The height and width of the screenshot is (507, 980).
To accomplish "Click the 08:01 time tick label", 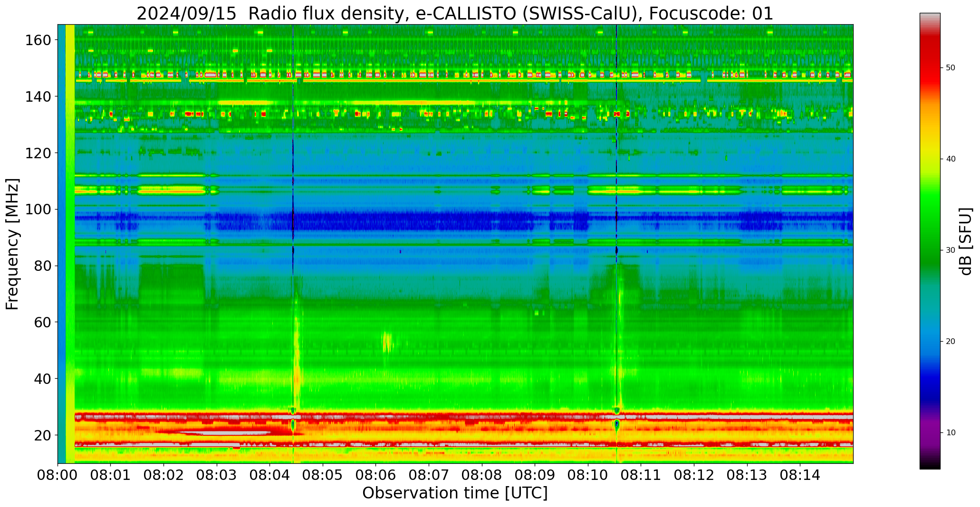I will [x=111, y=475].
